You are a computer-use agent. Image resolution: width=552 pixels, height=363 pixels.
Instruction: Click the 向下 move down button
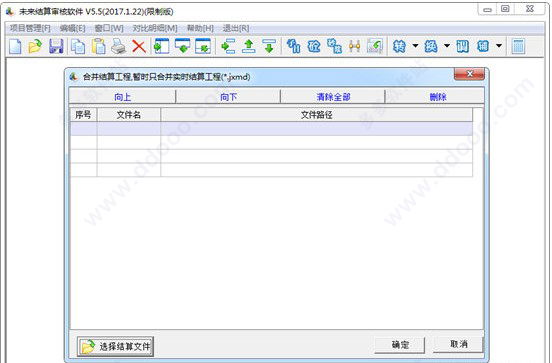228,96
